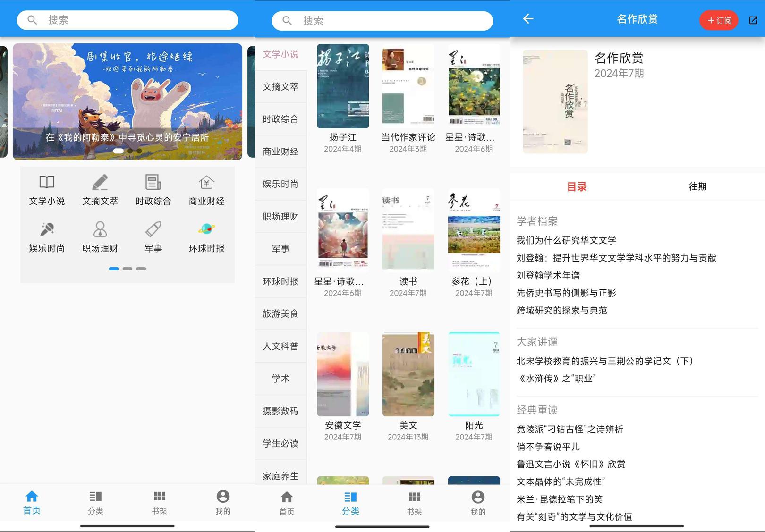This screenshot has width=765, height=532.
Task: Open 职场理财 person icon on home grid
Action: click(x=100, y=229)
